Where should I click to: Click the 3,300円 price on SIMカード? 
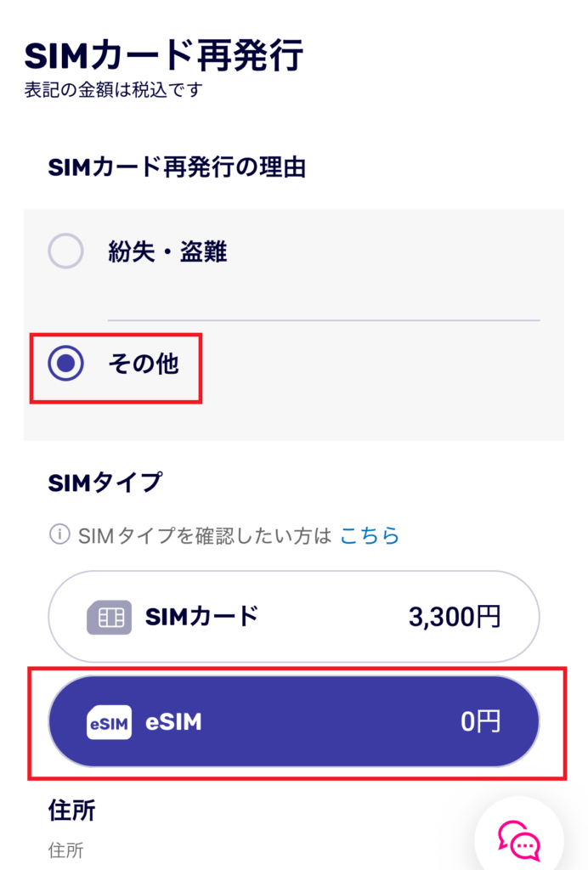pyautogui.click(x=455, y=618)
